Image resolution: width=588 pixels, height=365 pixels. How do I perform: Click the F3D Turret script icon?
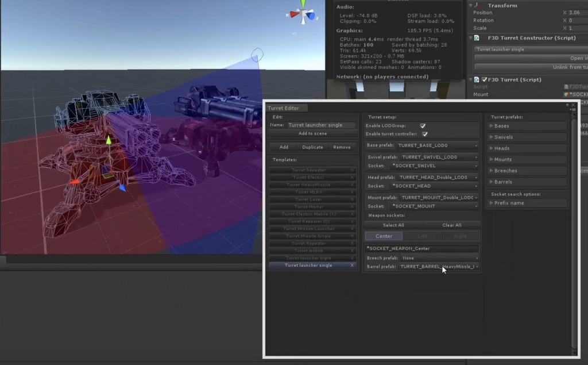point(477,79)
